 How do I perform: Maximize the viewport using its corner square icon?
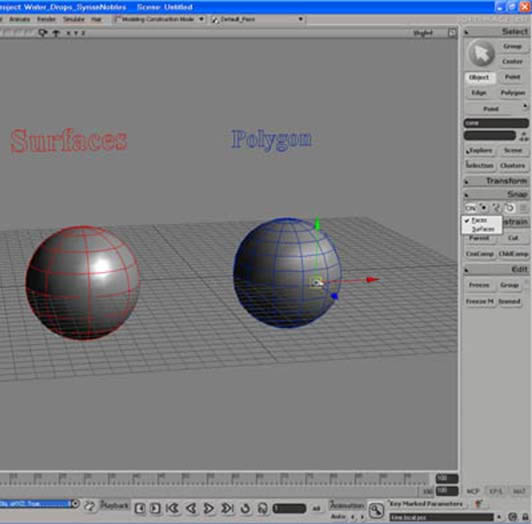tap(452, 33)
